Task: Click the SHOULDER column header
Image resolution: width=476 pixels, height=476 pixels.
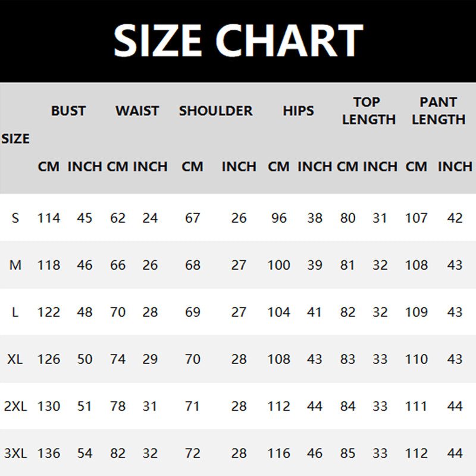Action: click(215, 111)
